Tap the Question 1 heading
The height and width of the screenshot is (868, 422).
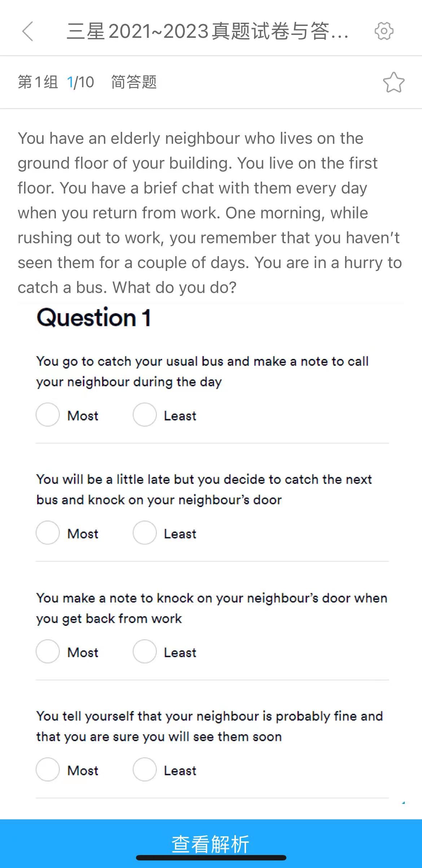94,318
